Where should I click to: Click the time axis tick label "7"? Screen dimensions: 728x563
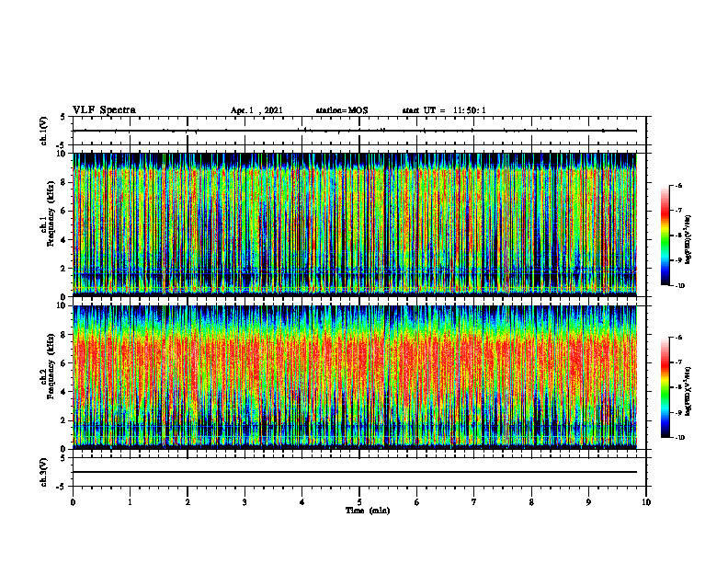point(474,502)
